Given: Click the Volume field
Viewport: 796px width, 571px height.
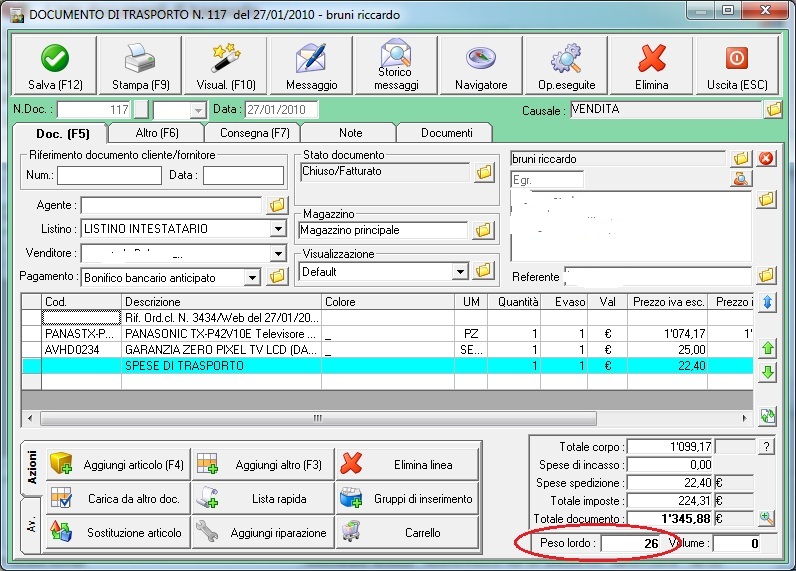Looking at the screenshot, I should click(x=737, y=543).
